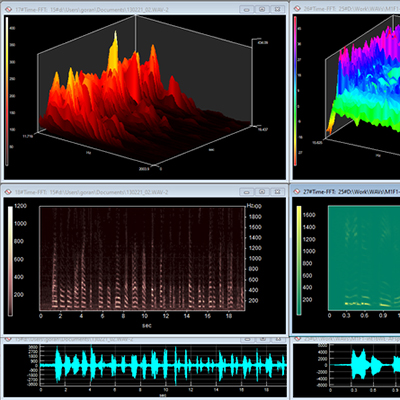
Task: Click the 'Hz' axis label on the window 17 3D plot
Action: click(89, 152)
